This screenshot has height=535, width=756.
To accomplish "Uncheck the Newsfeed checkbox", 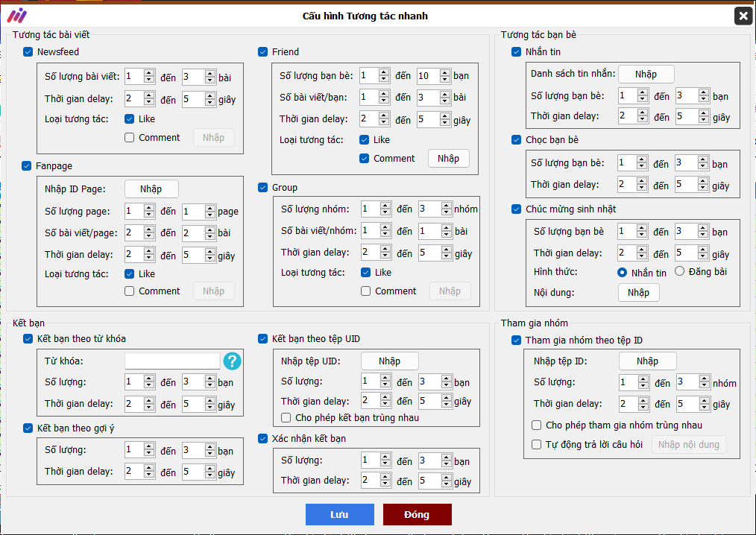I will [x=28, y=52].
